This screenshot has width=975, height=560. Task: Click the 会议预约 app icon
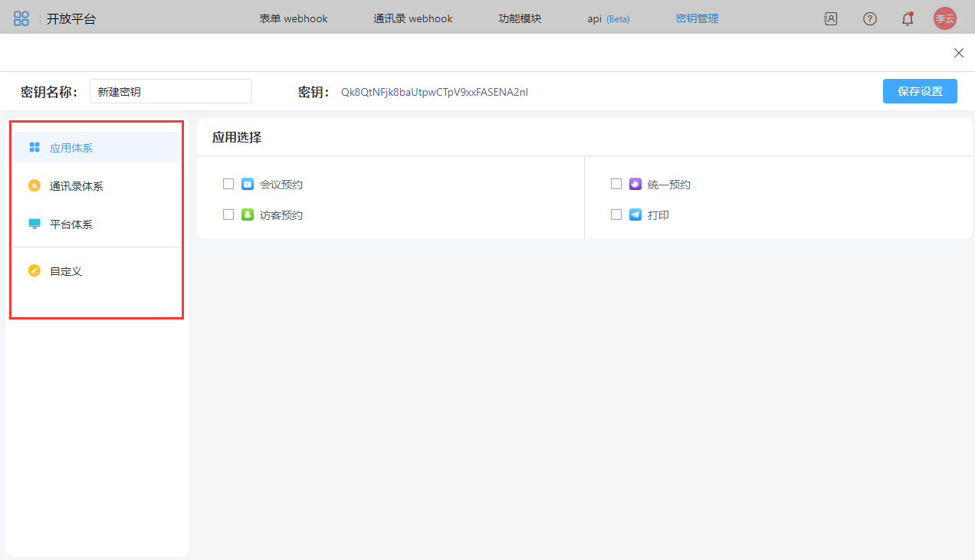[x=248, y=184]
